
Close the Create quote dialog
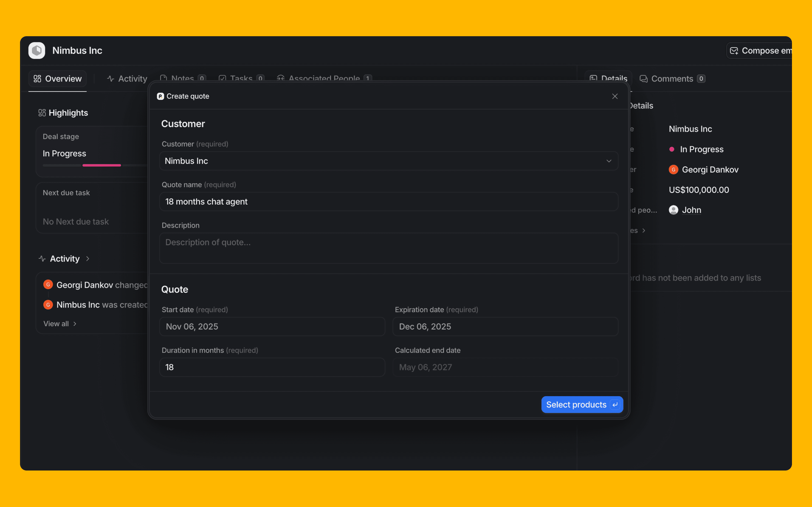coord(614,96)
